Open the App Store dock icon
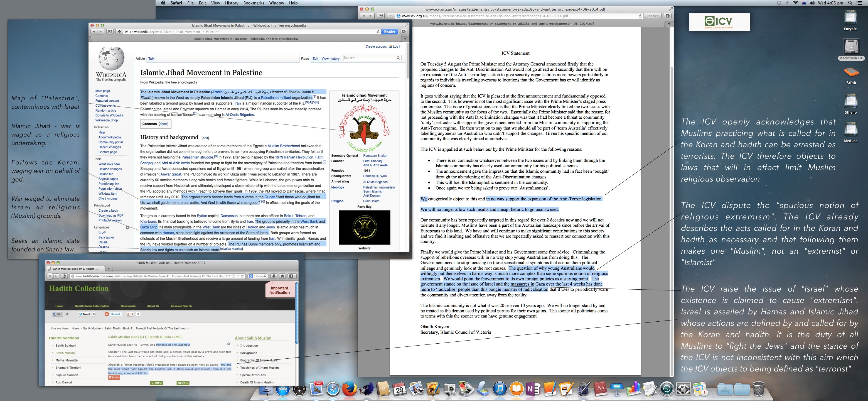Image resolution: width=868 pixels, height=401 pixels. 283,390
